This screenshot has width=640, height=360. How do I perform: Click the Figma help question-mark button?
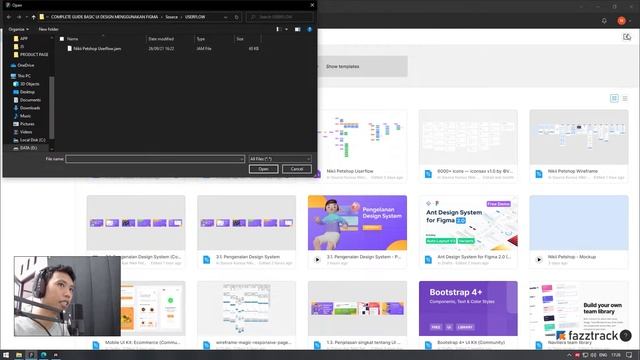625,336
